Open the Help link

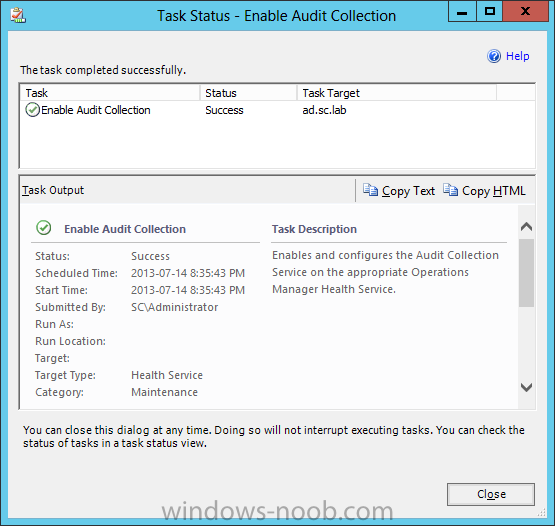(517, 56)
